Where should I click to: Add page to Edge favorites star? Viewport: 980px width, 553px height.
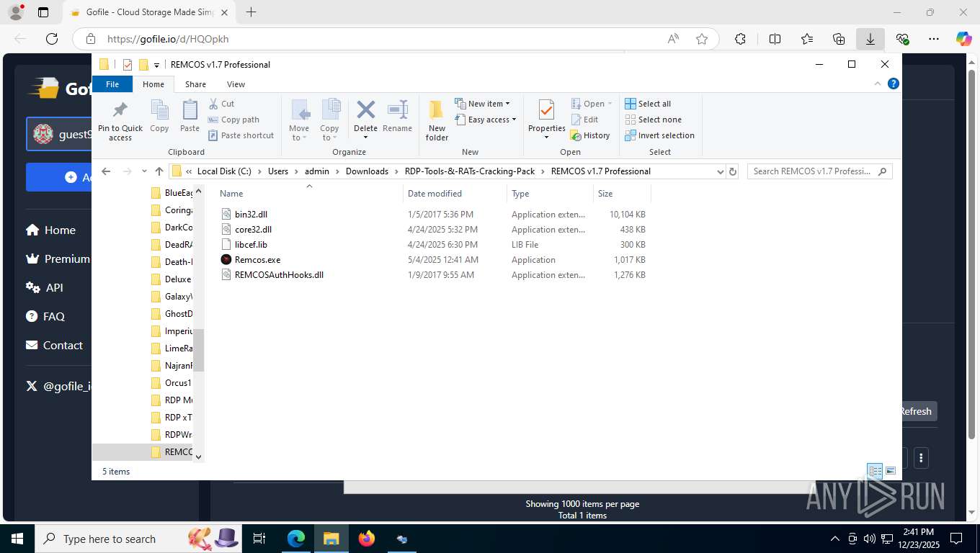coord(702,39)
